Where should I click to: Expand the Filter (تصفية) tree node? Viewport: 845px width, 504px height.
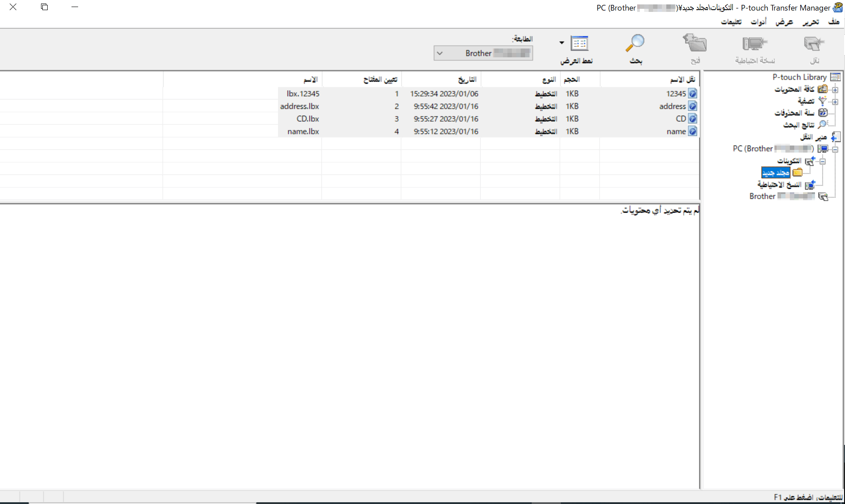tap(835, 101)
